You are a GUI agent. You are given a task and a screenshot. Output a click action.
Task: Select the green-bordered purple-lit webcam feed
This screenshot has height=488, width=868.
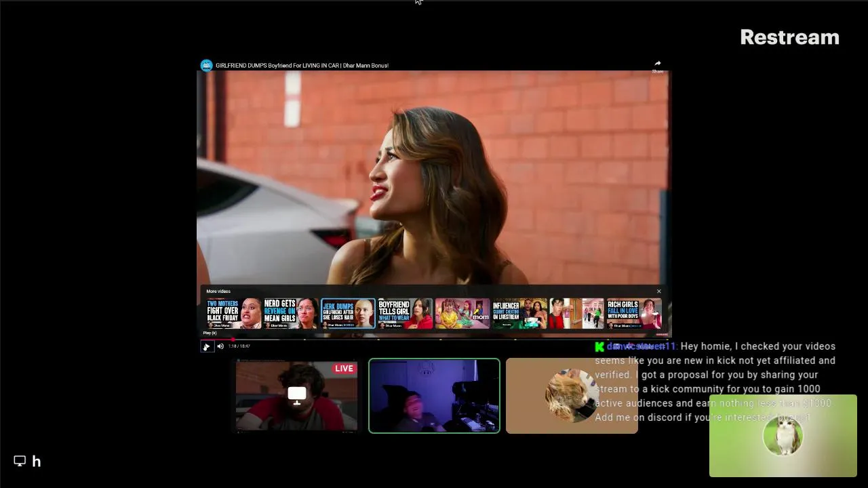coord(434,396)
